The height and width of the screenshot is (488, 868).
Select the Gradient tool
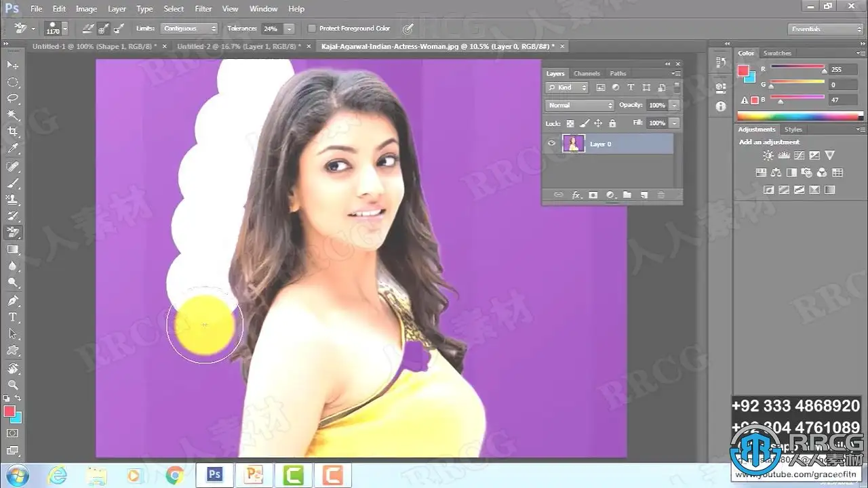tap(12, 249)
